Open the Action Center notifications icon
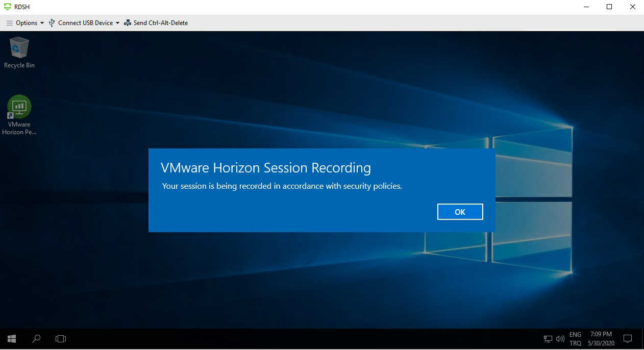 pyautogui.click(x=628, y=339)
